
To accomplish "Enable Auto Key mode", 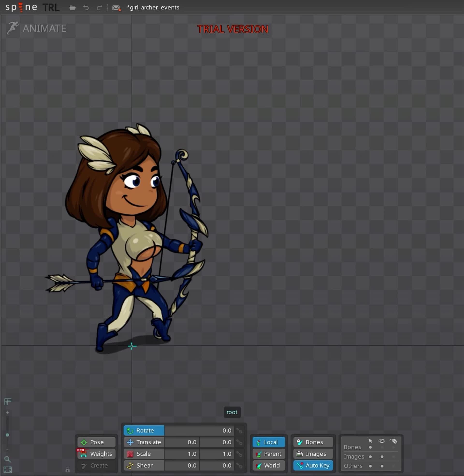I will 313,465.
